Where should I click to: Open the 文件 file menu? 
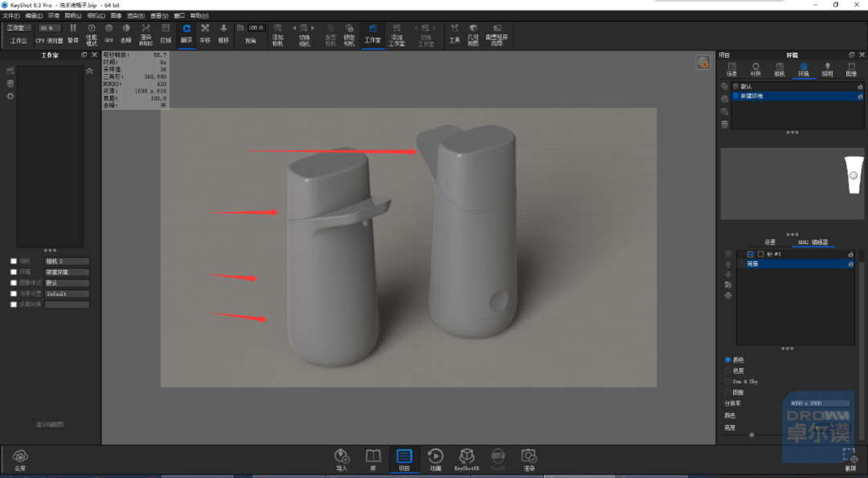click(11, 16)
